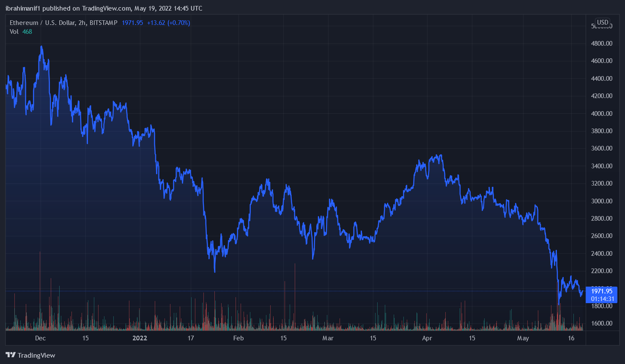This screenshot has height=364, width=625.
Task: Open the USD currency selector
Action: pyautogui.click(x=603, y=22)
